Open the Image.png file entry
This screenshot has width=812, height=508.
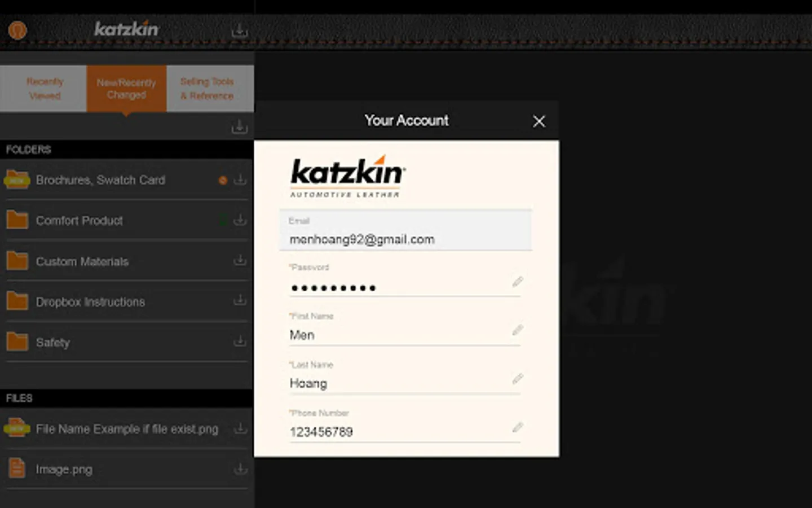tap(126, 469)
